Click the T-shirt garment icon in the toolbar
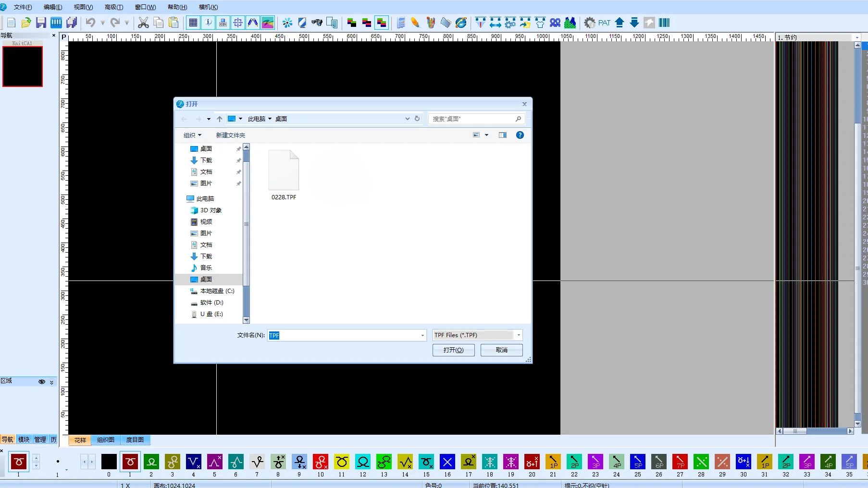The image size is (868, 488). click(x=540, y=23)
